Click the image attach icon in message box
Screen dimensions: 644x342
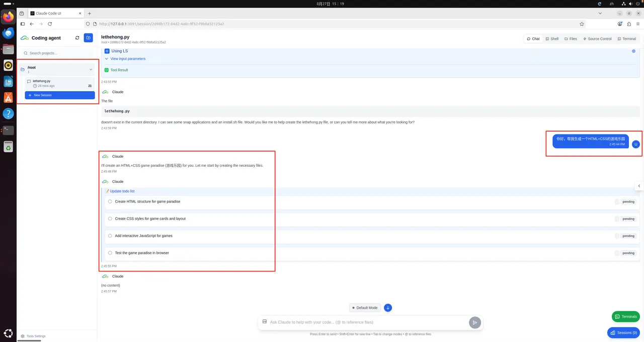click(265, 321)
